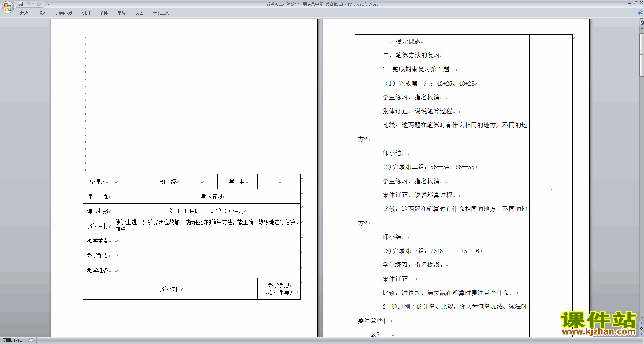Click the macro recording icon in status bar
Screen dimensions: 644x344
(31, 340)
